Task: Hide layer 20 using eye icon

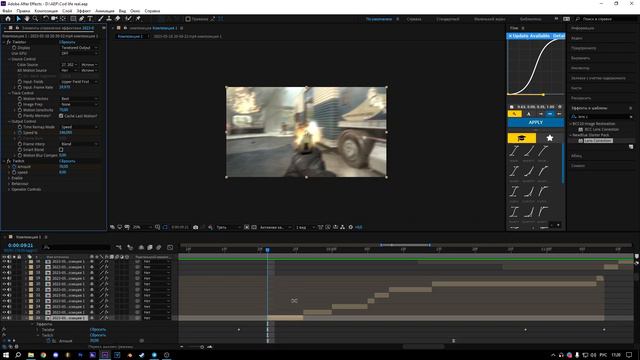Action: tap(4, 284)
